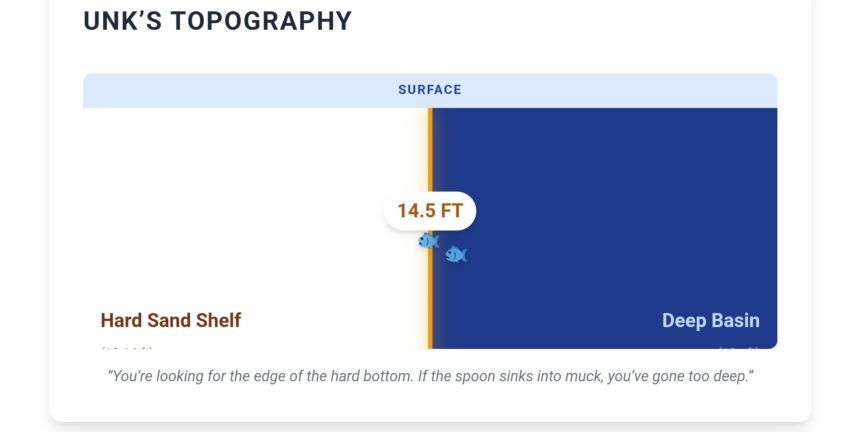
Task: Click the cut-off depth text under Hard Sand Shelf
Action: pos(127,347)
